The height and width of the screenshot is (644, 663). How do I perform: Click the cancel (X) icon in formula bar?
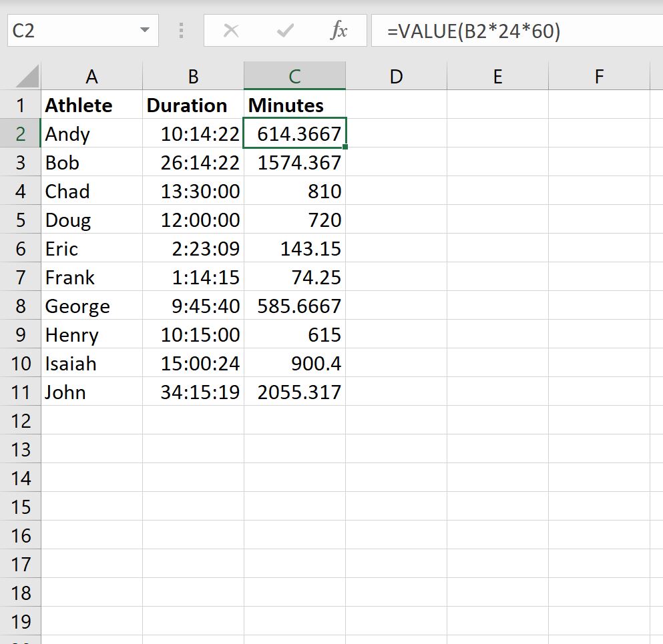[231, 29]
